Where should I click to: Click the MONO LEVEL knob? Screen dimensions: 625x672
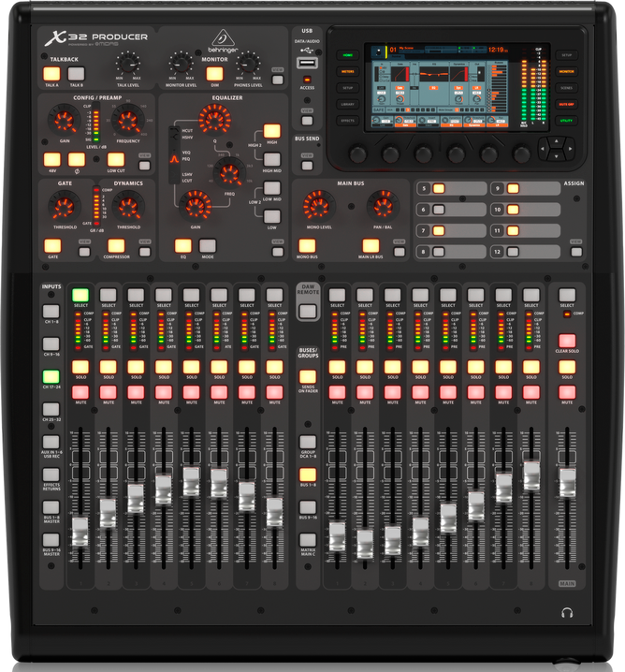coord(319,206)
